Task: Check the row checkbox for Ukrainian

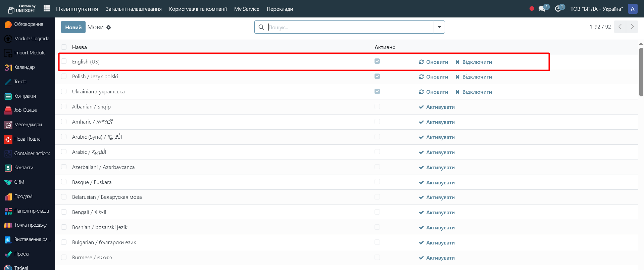Action: (64, 92)
